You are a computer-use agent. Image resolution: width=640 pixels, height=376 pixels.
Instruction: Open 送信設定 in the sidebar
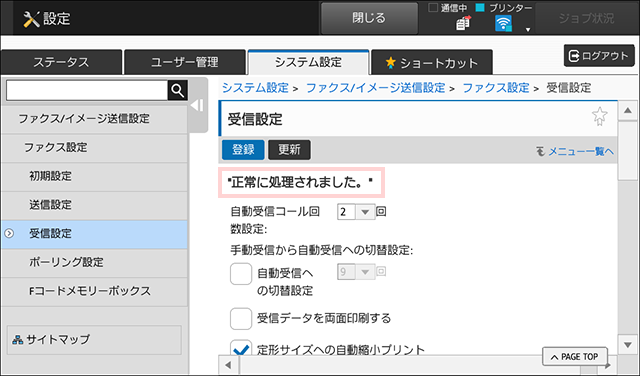[x=94, y=205]
